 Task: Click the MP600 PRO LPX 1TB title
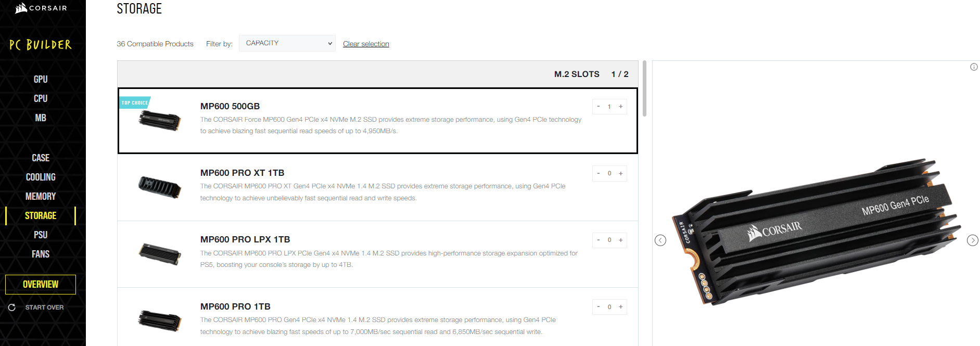tap(245, 239)
